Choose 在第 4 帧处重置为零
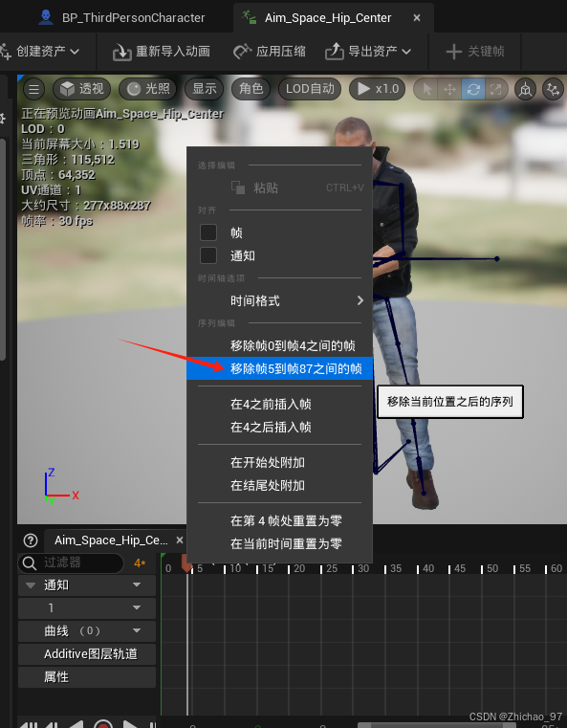This screenshot has width=567, height=728. [x=280, y=521]
